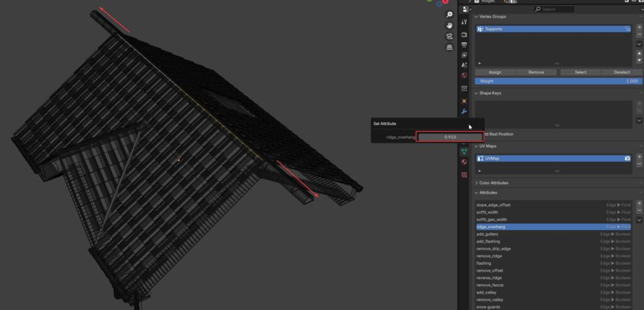Select the add_flashing attribute
The height and width of the screenshot is (310, 644).
point(553,241)
